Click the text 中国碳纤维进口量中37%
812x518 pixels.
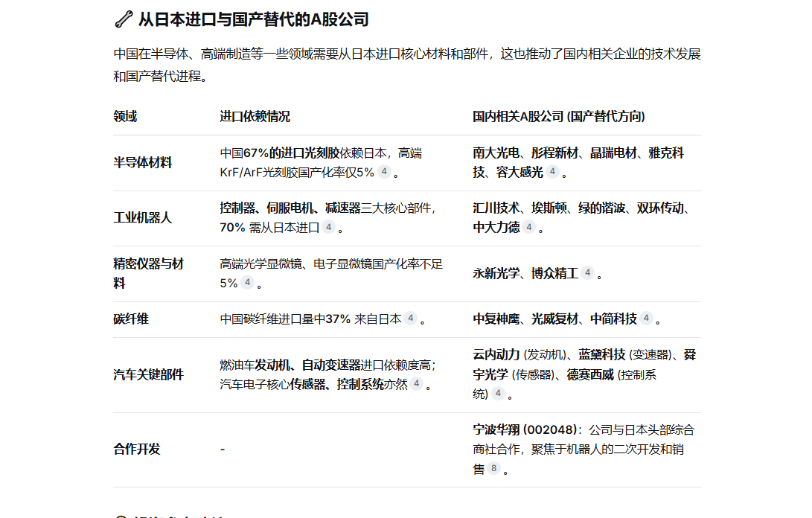pyautogui.click(x=285, y=319)
